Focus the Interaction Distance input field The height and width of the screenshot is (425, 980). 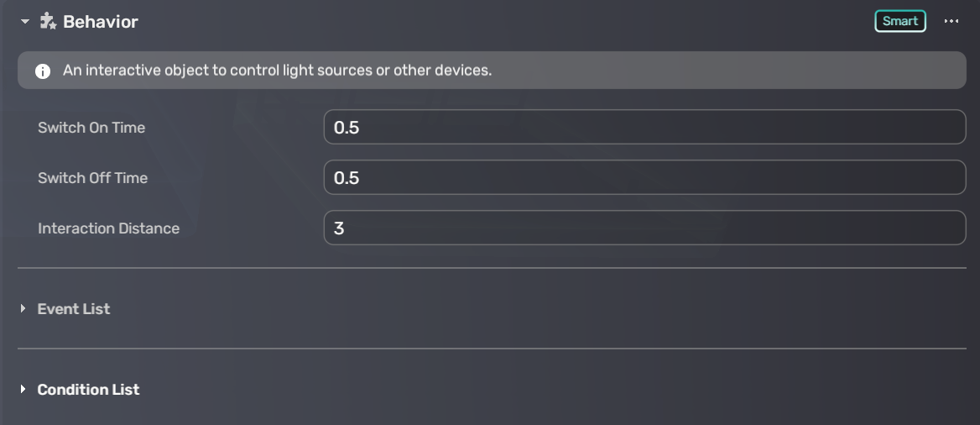[644, 228]
